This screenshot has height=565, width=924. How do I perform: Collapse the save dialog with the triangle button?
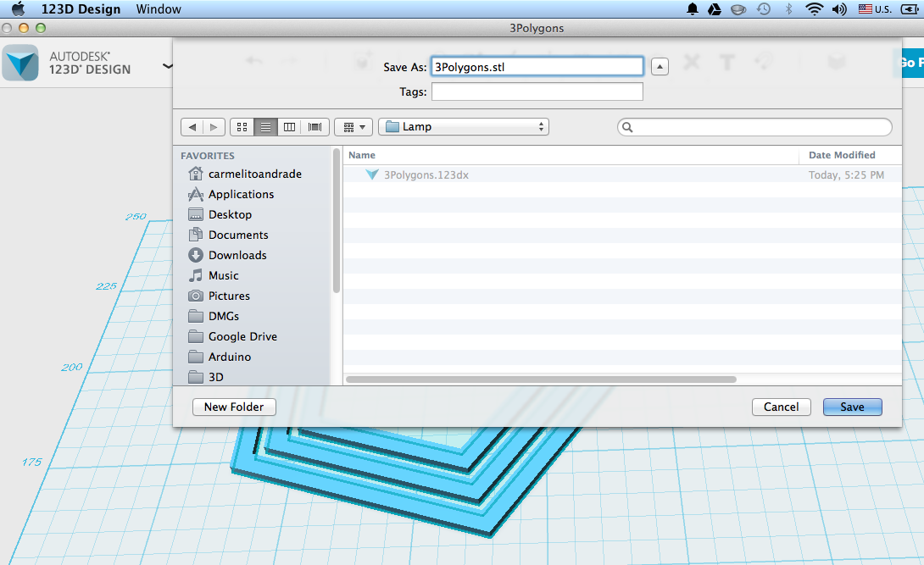(x=660, y=67)
